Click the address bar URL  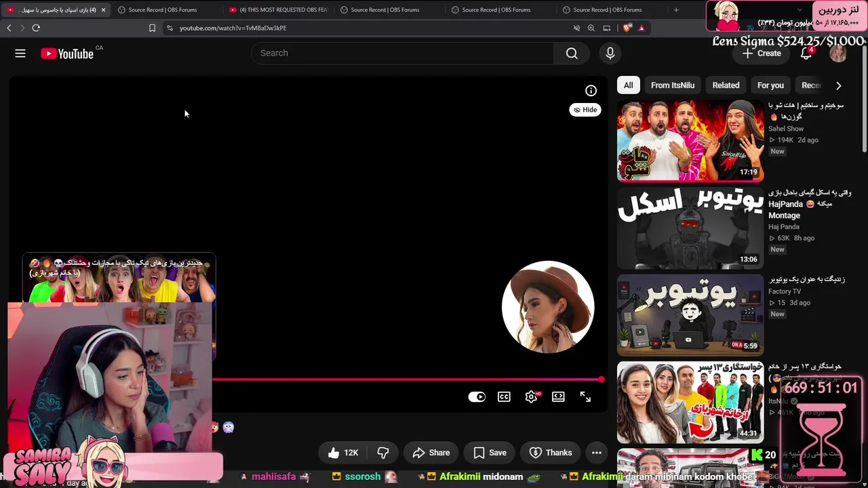(233, 28)
